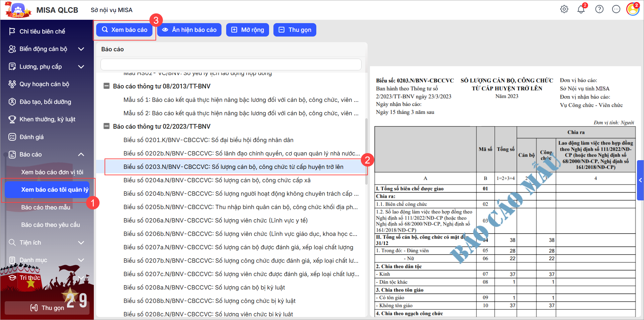Image resolution: width=644 pixels, height=320 pixels.
Task: Open notifications bell icon
Action: pyautogui.click(x=581, y=9)
